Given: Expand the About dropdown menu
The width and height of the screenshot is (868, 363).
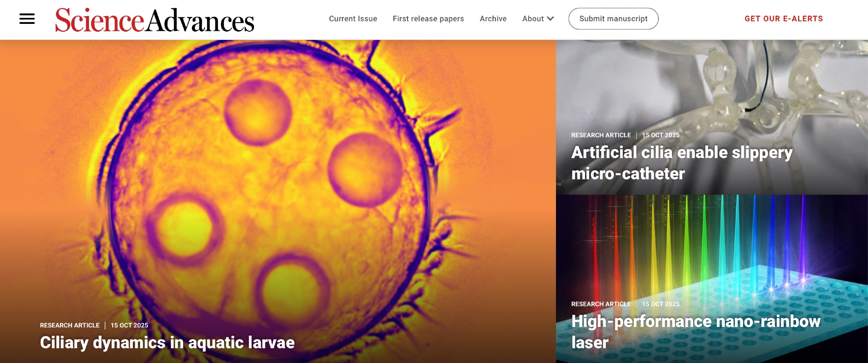Looking at the screenshot, I should (x=533, y=19).
